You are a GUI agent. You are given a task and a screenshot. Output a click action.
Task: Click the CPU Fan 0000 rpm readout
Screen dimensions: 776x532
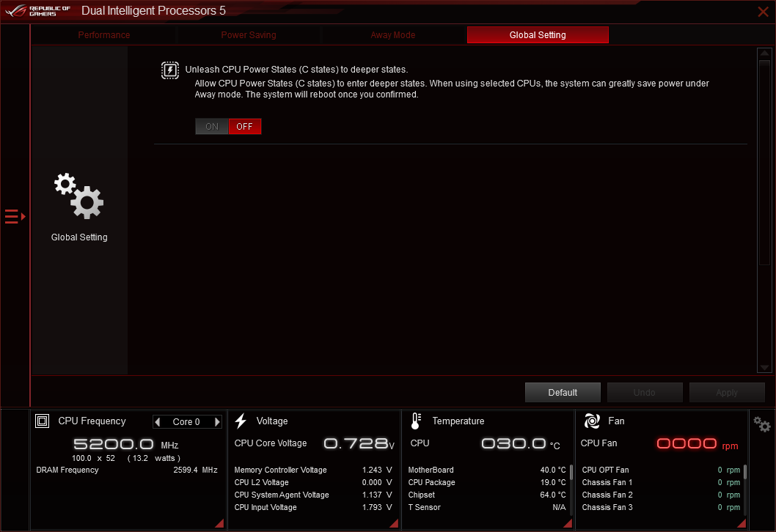tap(698, 444)
